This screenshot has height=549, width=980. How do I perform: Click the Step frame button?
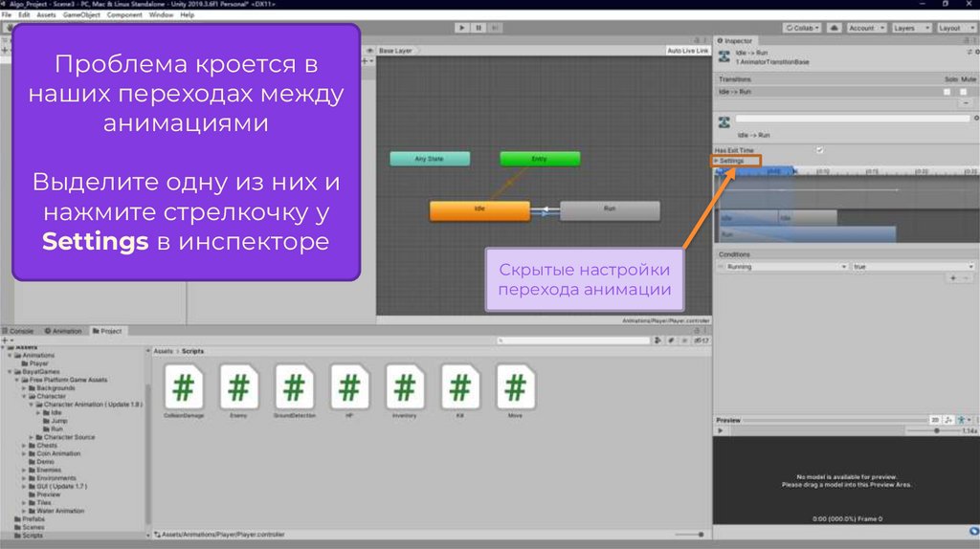(495, 28)
